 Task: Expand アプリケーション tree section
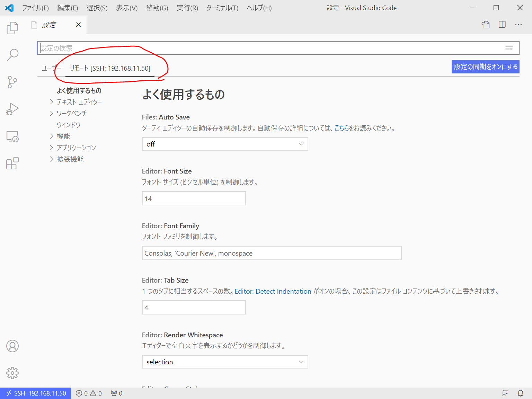(x=51, y=148)
